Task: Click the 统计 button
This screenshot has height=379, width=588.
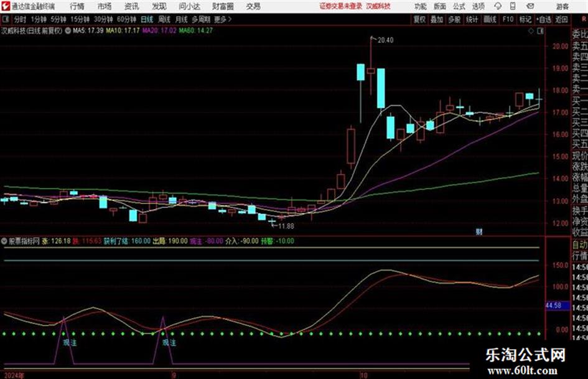Action: tap(472, 19)
